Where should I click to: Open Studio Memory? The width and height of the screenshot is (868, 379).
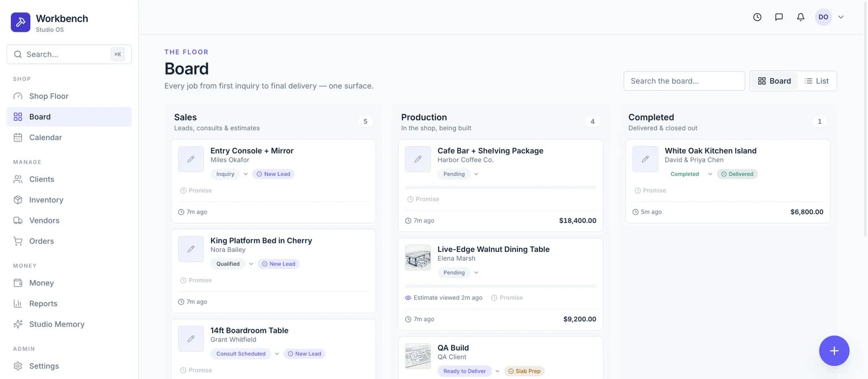click(x=69, y=324)
